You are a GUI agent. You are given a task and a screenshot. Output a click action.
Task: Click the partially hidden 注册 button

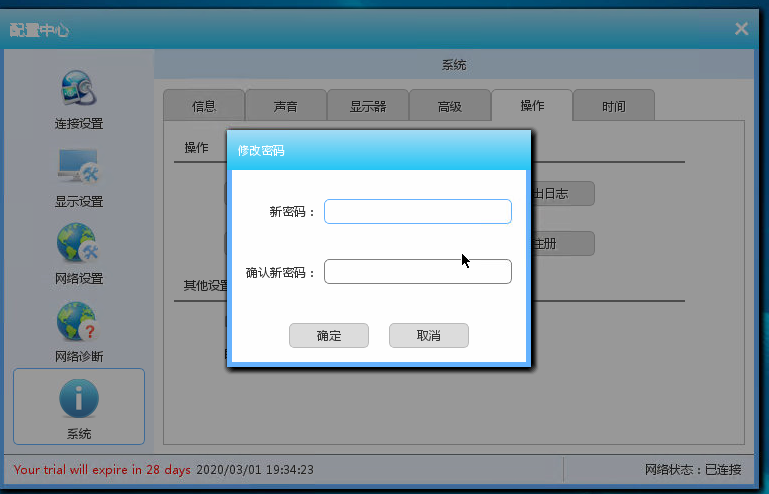563,244
